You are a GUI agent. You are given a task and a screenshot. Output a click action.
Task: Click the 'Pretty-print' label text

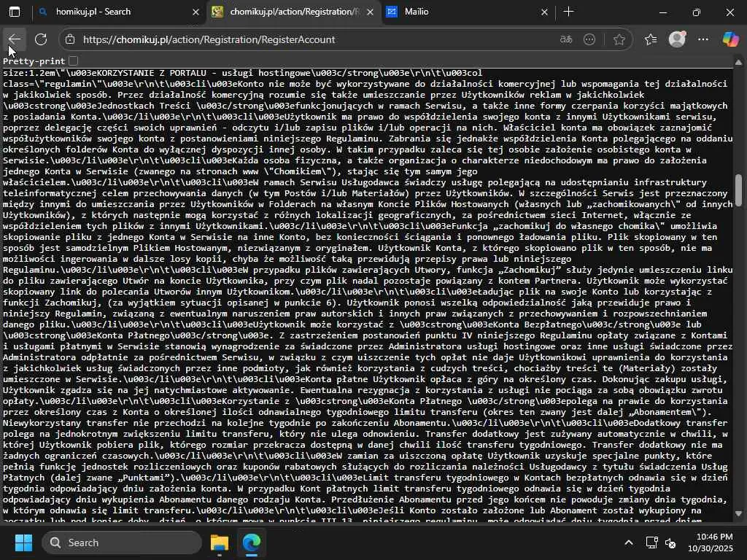tap(34, 61)
